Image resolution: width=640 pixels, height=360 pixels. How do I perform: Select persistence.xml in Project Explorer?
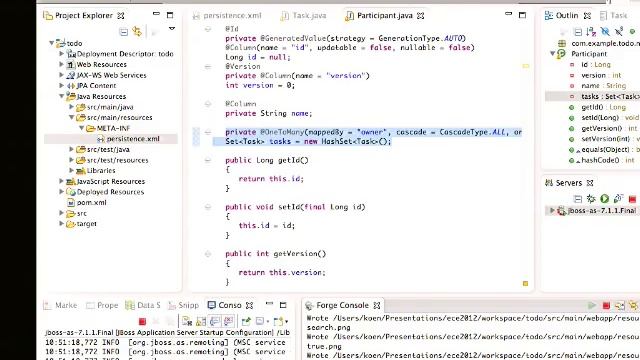click(133, 139)
